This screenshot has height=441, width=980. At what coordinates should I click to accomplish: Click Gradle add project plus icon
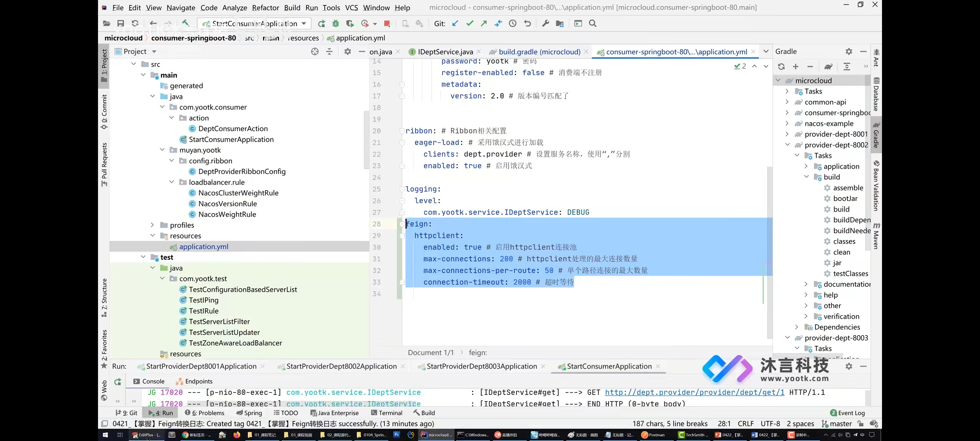click(x=795, y=67)
